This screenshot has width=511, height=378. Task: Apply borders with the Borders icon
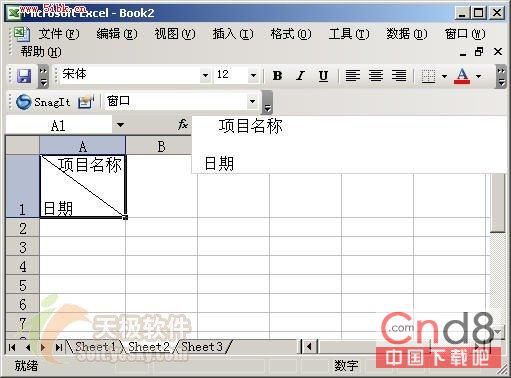pos(429,76)
